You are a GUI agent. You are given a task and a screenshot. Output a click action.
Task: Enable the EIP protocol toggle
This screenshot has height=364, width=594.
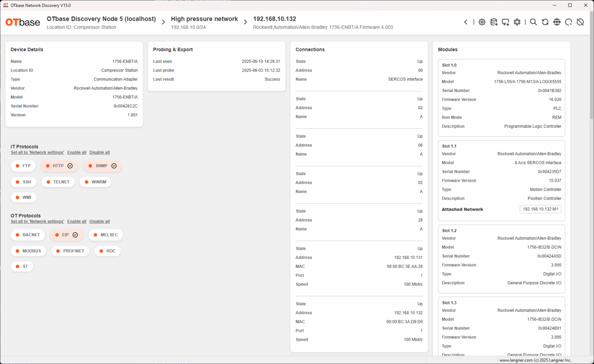(x=67, y=235)
